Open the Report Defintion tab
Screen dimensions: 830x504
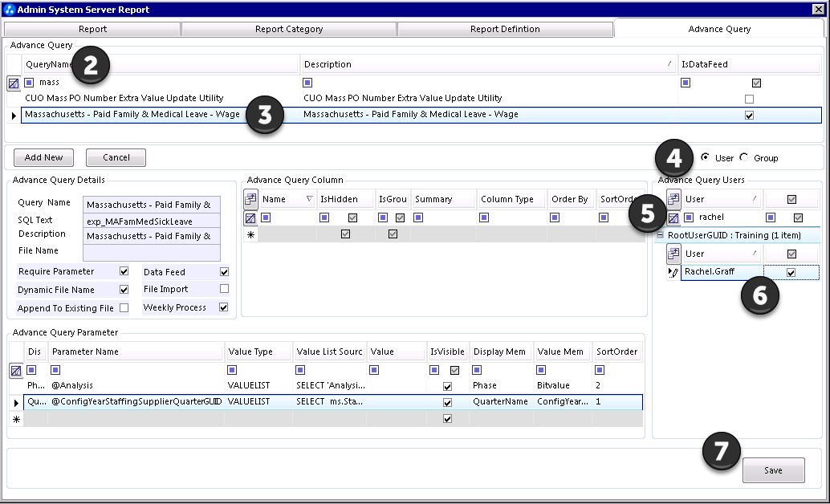(x=505, y=29)
